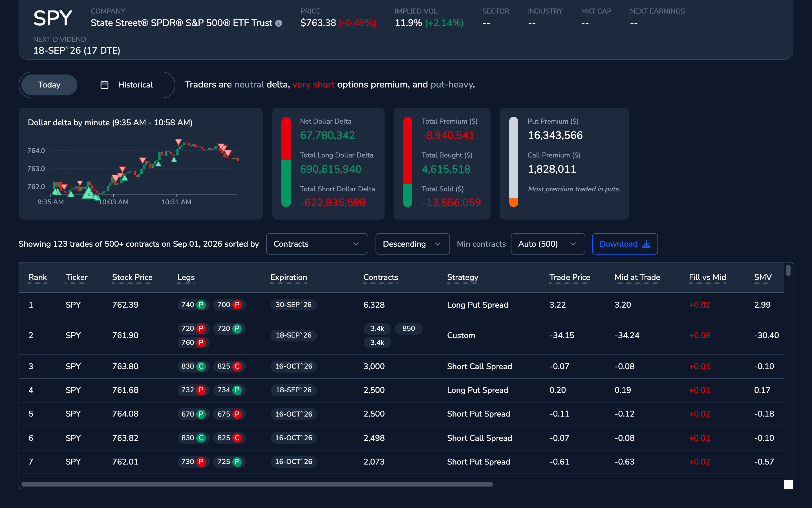Click the Total Bought value 4,615,518
812x508 pixels.
[446, 169]
